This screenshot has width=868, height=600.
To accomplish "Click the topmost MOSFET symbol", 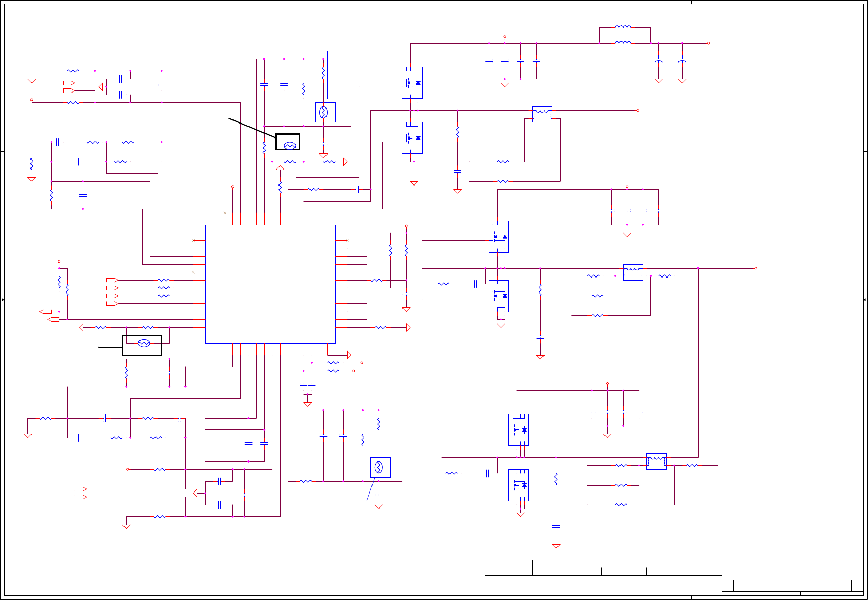I will 412,83.
